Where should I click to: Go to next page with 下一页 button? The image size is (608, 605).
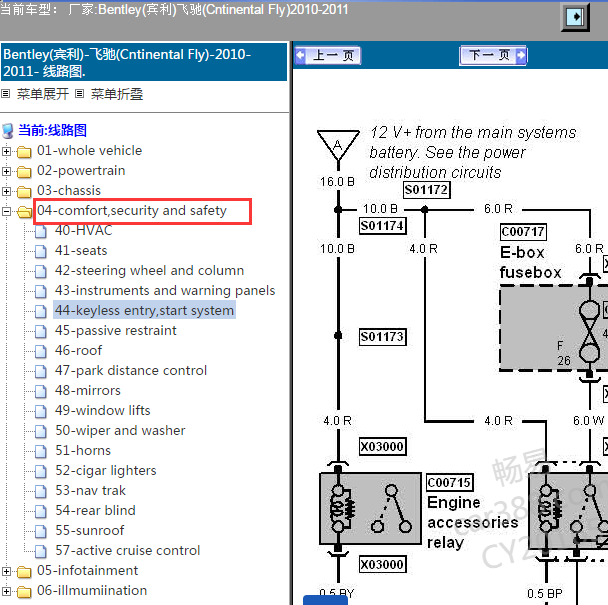(493, 55)
